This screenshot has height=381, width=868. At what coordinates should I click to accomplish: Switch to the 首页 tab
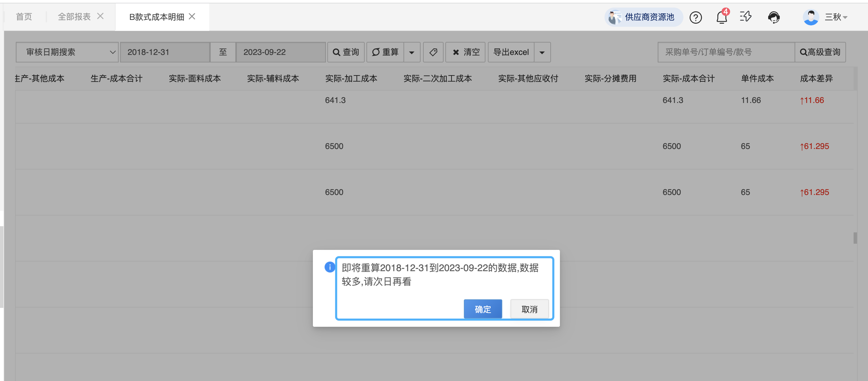(x=24, y=17)
